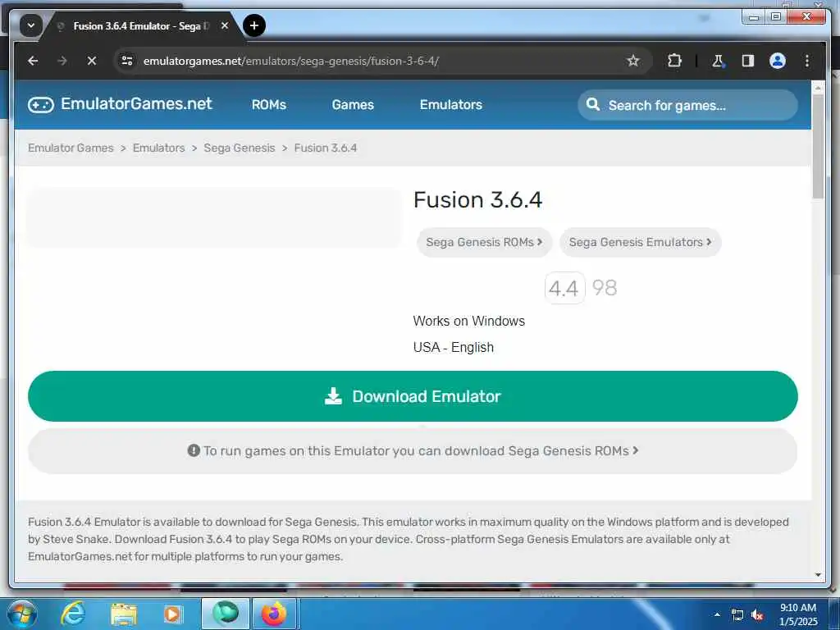Open a new tab with plus button
840x630 pixels.
tap(254, 25)
